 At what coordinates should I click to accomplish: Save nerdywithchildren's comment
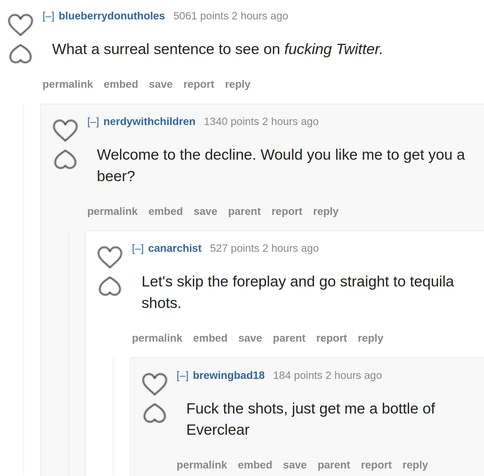coord(205,211)
